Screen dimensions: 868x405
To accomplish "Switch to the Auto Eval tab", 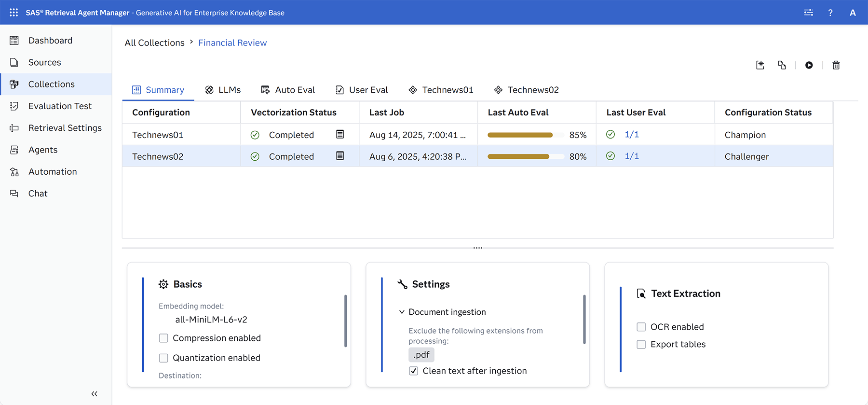I will click(288, 90).
